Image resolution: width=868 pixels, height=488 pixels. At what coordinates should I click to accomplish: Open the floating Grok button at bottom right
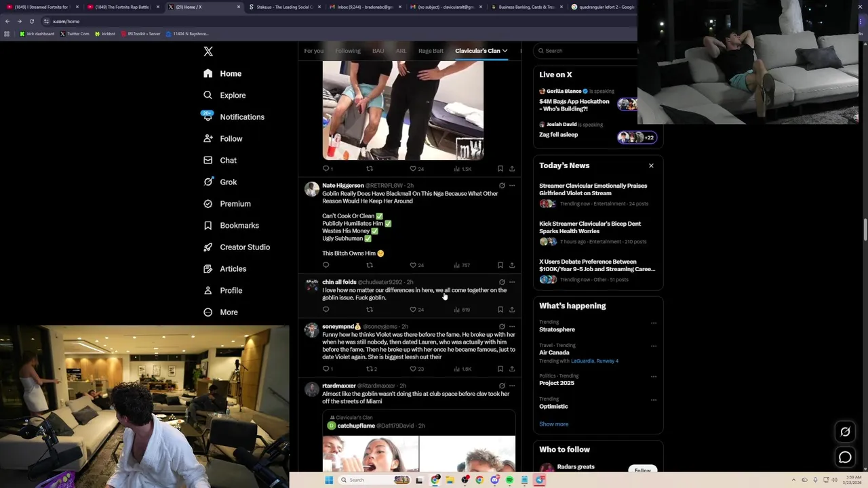pos(845,432)
